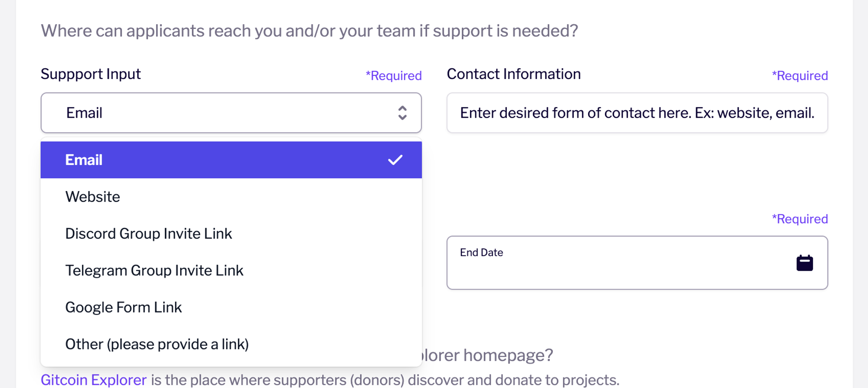Select Telegram Group Invite Link option
Viewport: 868px width, 388px height.
(231, 271)
